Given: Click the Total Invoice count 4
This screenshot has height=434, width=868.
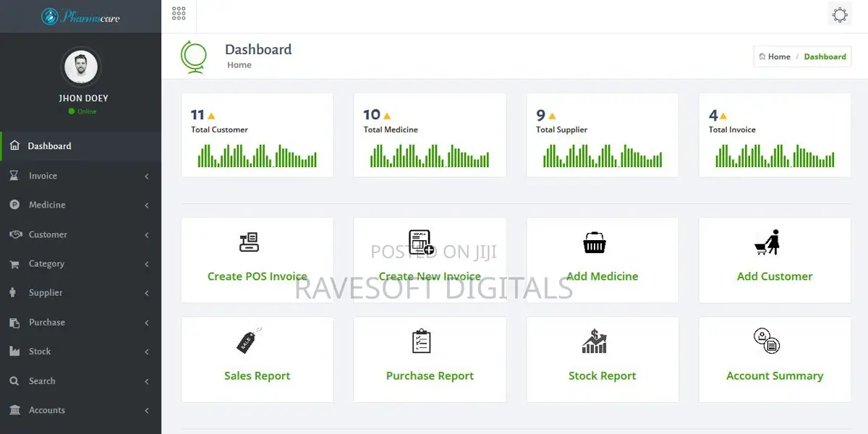Looking at the screenshot, I should (713, 115).
